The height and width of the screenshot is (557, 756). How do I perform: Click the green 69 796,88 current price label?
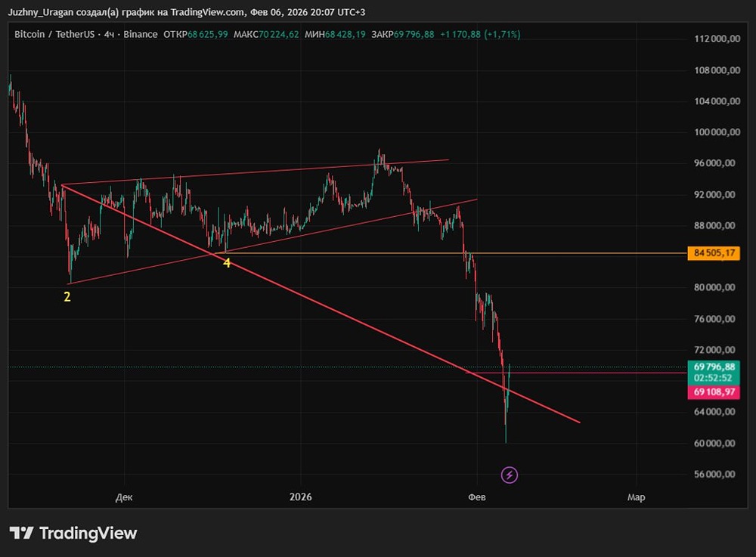pos(714,367)
